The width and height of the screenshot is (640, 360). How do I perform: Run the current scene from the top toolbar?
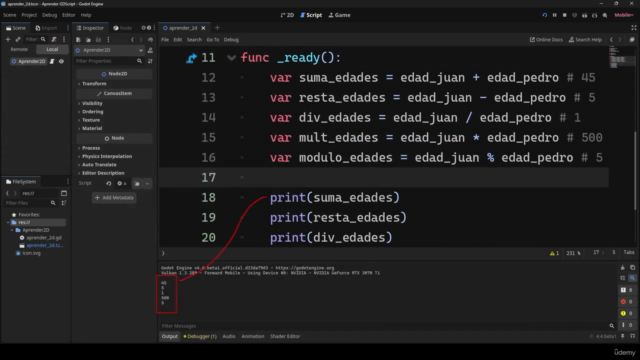[x=584, y=15]
